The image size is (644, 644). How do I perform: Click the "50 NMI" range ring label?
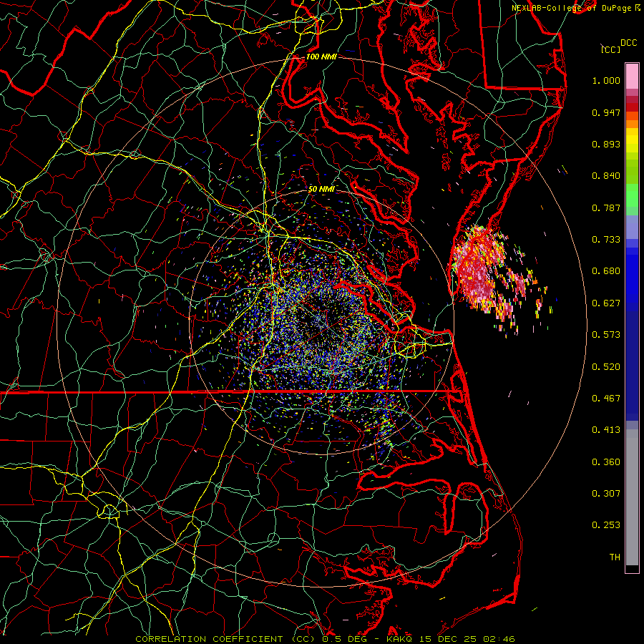pos(321,190)
